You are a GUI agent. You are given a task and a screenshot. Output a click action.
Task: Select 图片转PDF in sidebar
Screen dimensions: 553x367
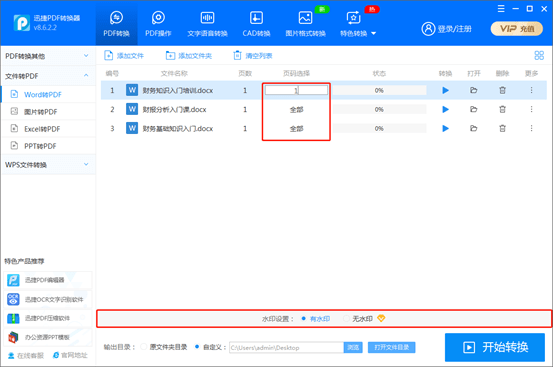(x=48, y=112)
